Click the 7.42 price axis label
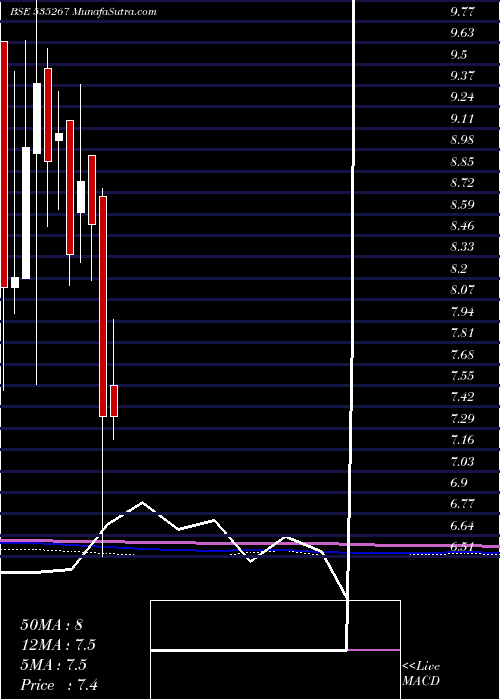Viewport: 500px width, 700px height. (x=462, y=398)
